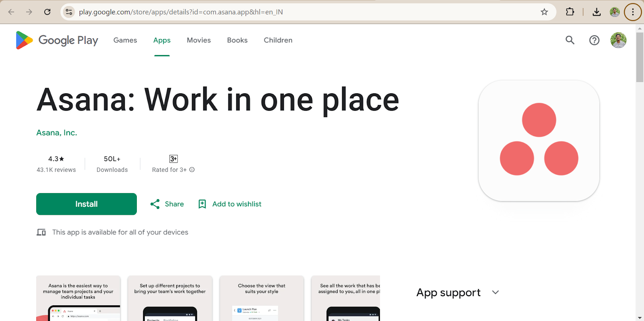This screenshot has width=644, height=321.
Task: Open the Books tab
Action: coord(237,40)
